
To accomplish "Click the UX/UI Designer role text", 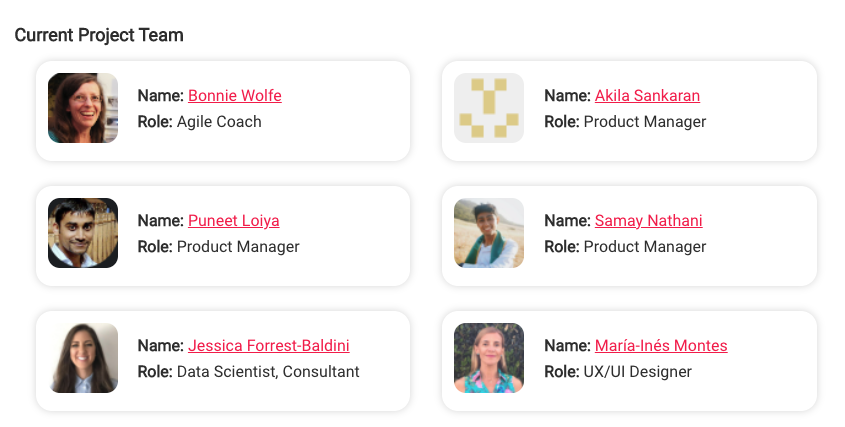I will pyautogui.click(x=638, y=372).
